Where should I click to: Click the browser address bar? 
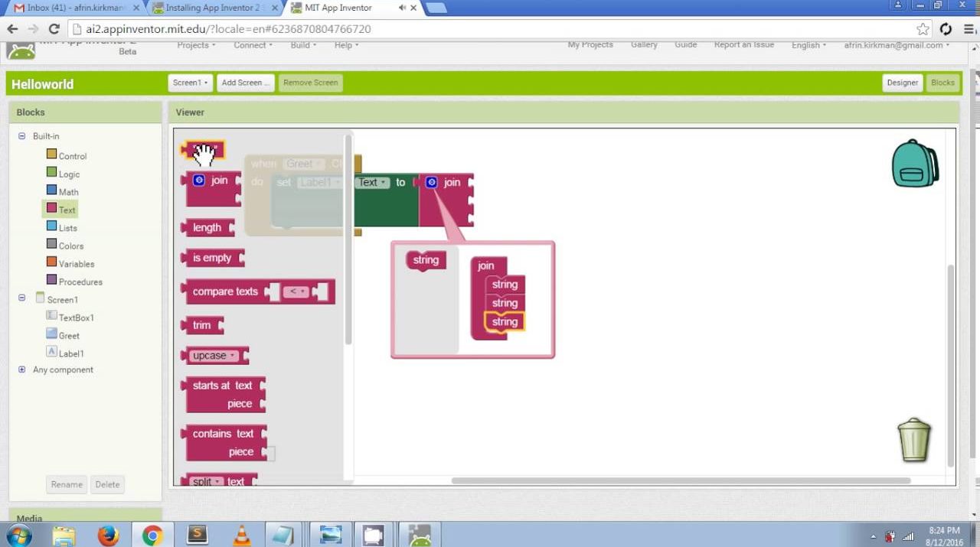(x=490, y=29)
